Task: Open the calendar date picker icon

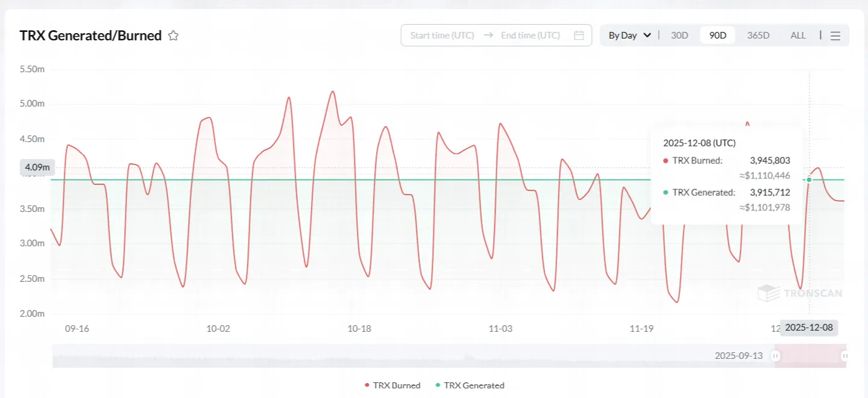Action: coord(579,36)
